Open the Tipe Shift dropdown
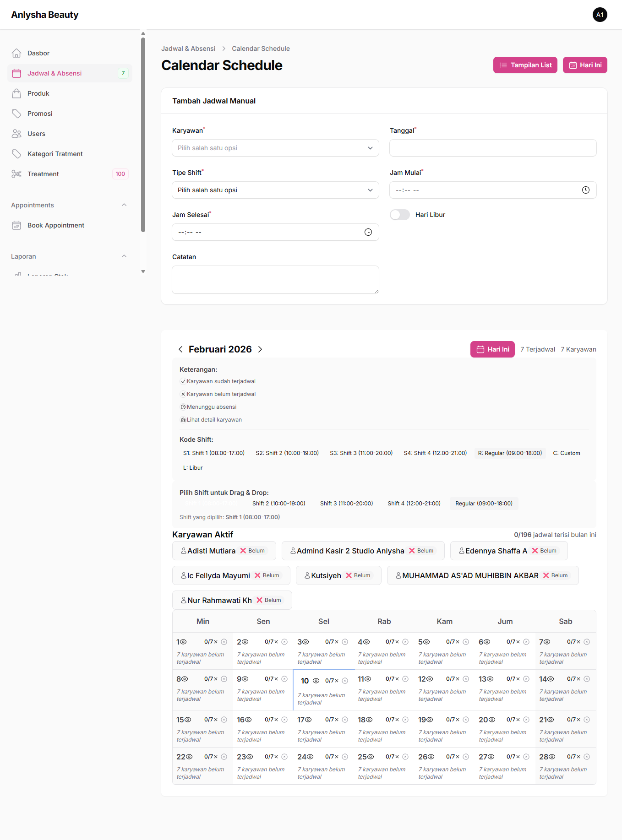 (275, 190)
